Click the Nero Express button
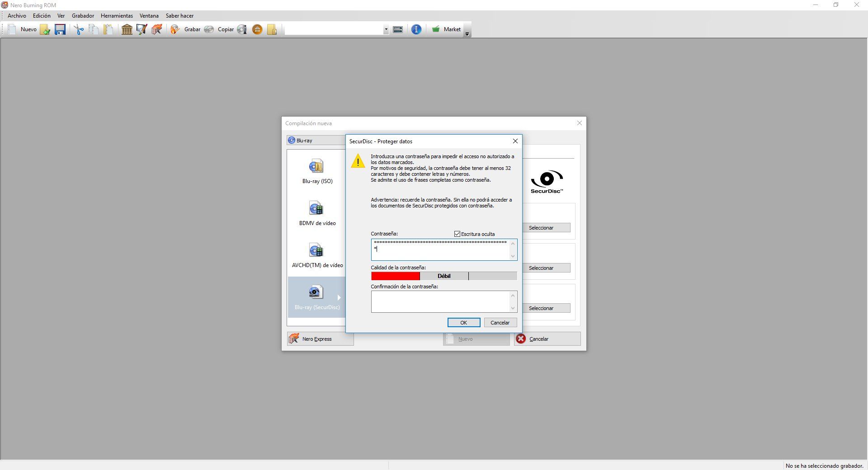This screenshot has height=470, width=868. pyautogui.click(x=321, y=339)
